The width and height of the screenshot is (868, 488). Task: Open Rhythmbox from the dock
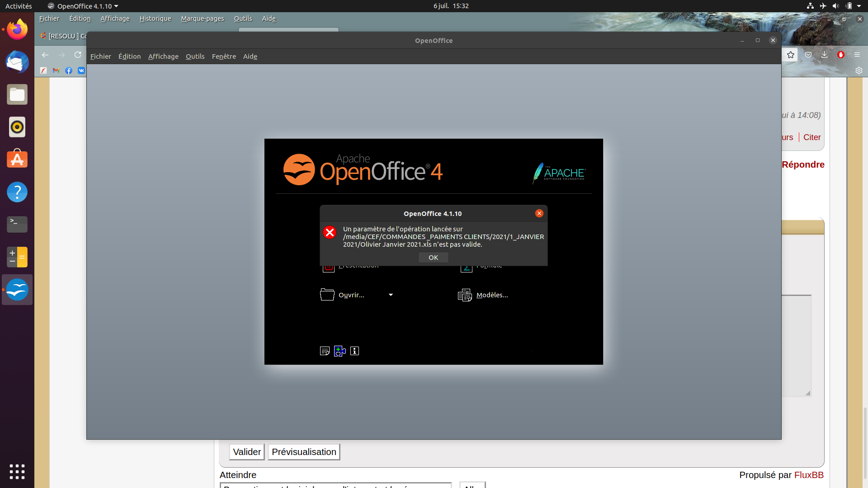(17, 127)
